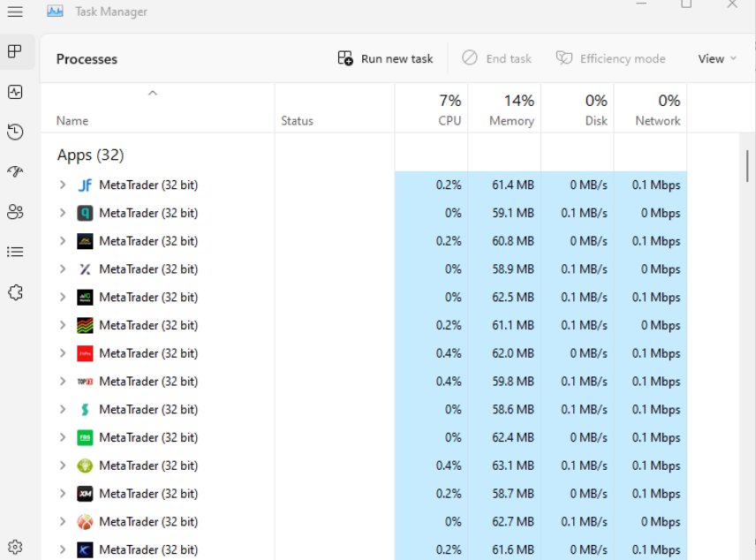Open Task Manager settings gear

click(15, 547)
